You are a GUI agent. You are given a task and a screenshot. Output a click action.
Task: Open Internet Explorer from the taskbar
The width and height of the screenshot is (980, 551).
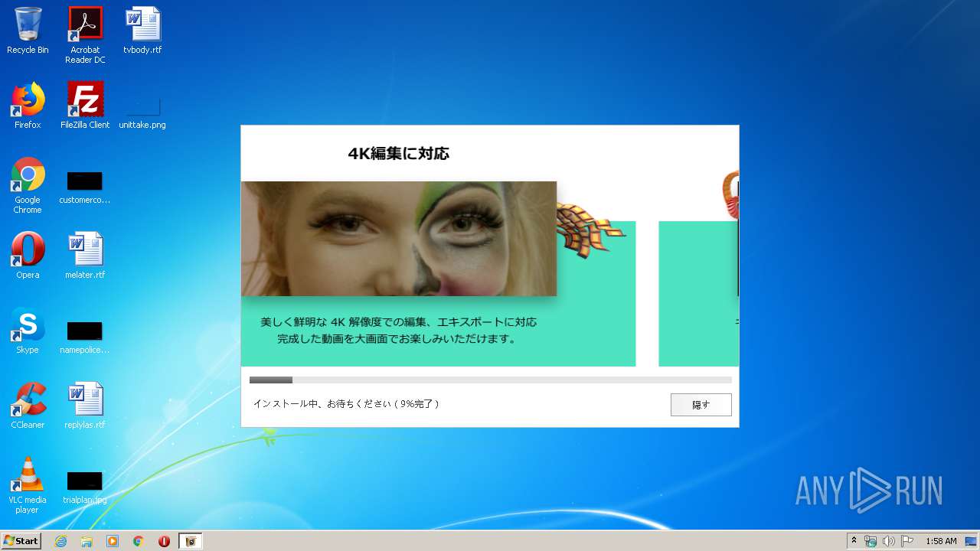[61, 541]
